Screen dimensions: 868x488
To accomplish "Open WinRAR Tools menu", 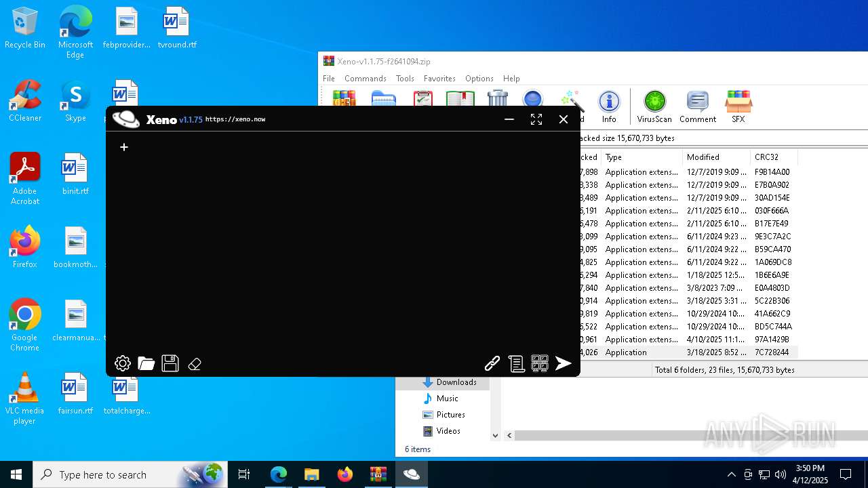I will point(405,79).
